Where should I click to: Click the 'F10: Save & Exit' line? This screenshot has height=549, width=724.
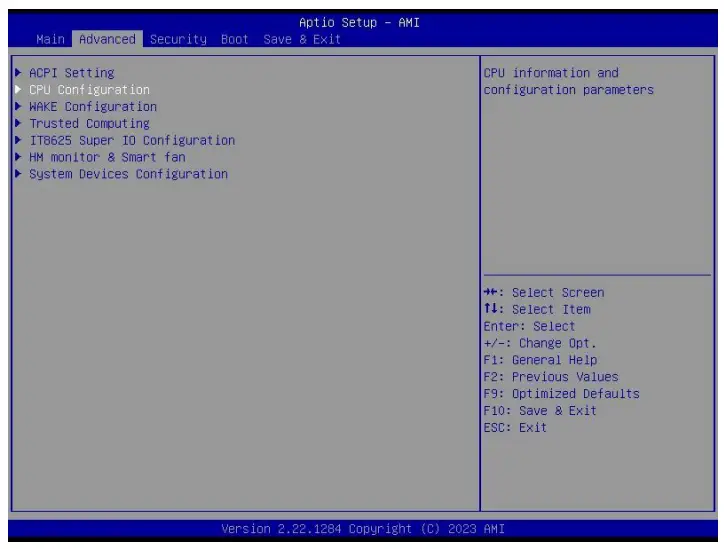pos(540,411)
